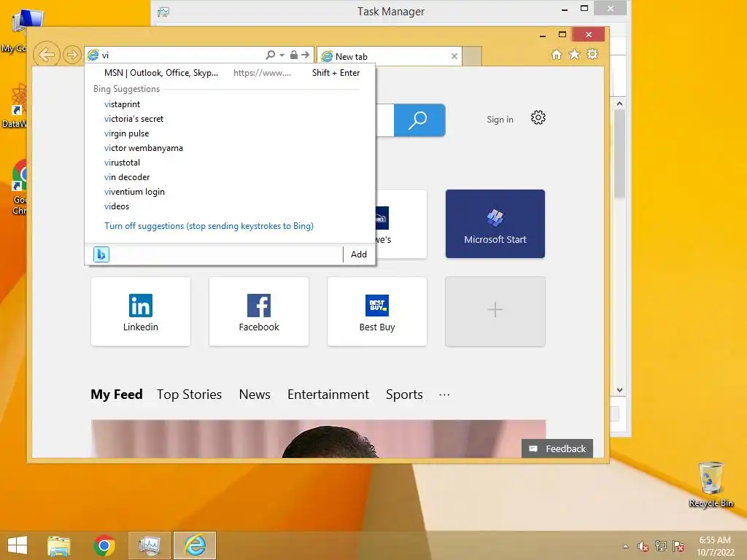Open Favorites star icon
747x560 pixels.
575,54
